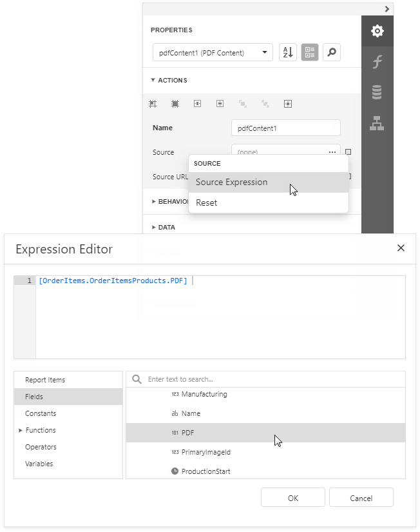Screen dimensions: 420x532
Task: Select the Constants category
Action: [x=40, y=413]
